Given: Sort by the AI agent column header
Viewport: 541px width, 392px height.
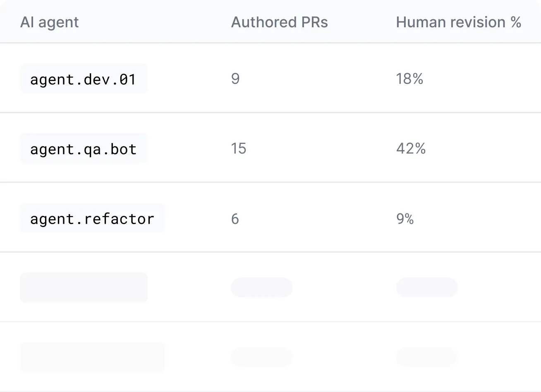Looking at the screenshot, I should tap(49, 22).
